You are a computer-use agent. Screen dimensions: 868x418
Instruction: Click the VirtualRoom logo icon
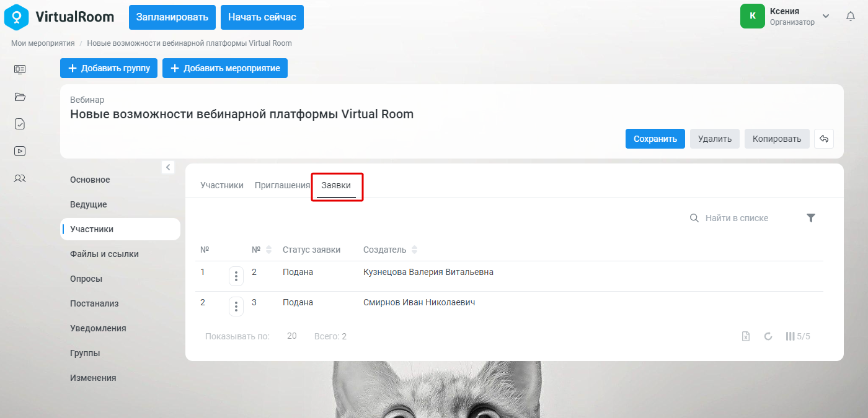click(x=17, y=17)
